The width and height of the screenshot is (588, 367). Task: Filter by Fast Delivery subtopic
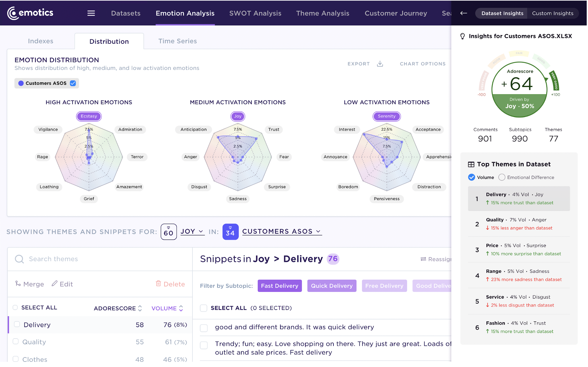tap(280, 286)
